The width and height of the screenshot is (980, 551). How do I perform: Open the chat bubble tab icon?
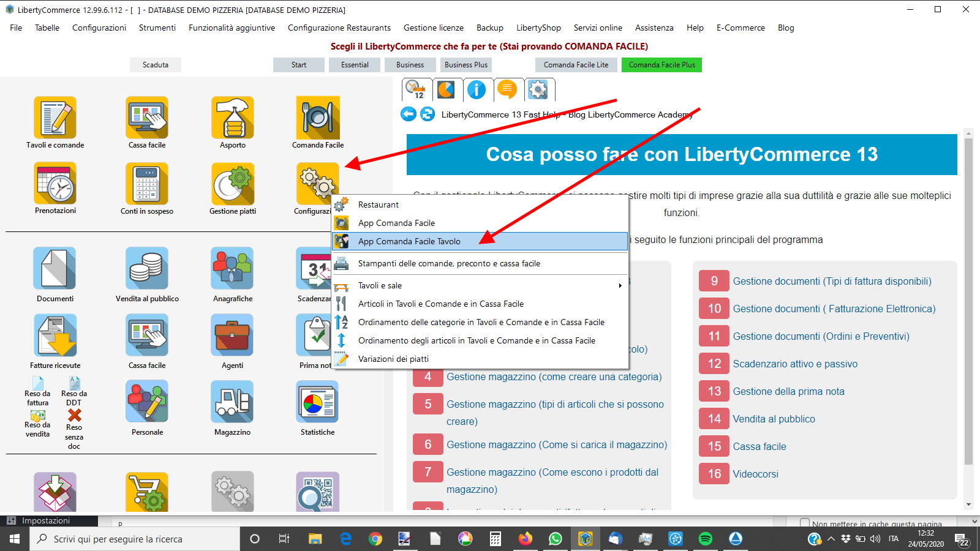507,89
